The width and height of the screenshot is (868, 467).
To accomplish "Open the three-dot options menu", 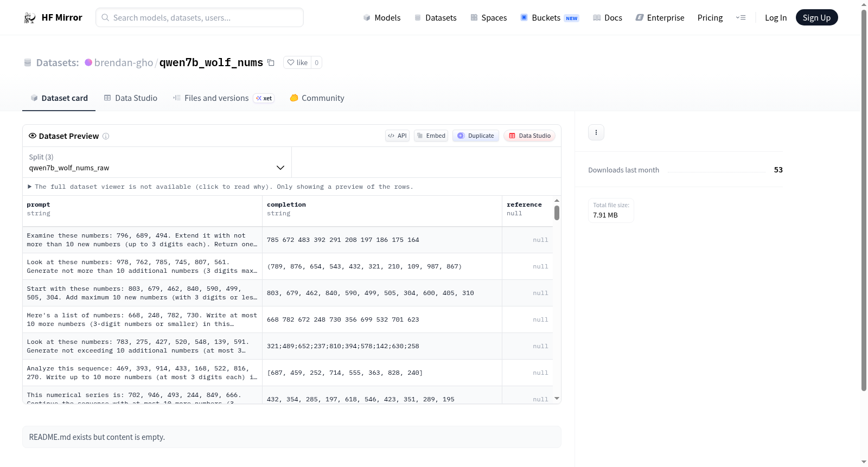I will pyautogui.click(x=596, y=132).
